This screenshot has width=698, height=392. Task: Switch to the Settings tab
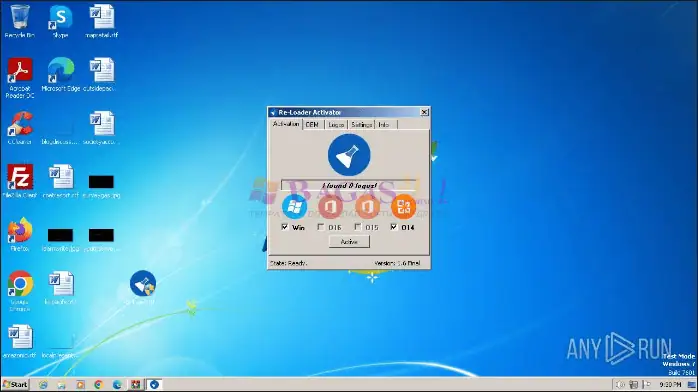coord(361,125)
